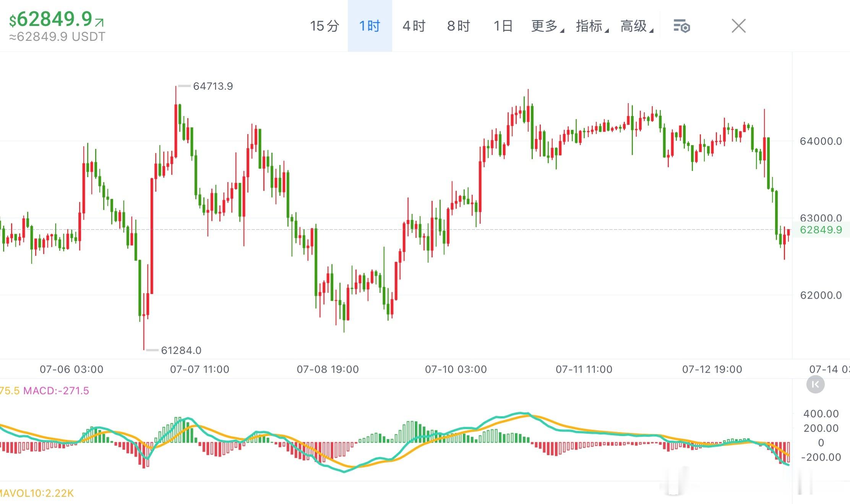Switch to the 4时 timeframe
This screenshot has width=850, height=504.
(414, 26)
